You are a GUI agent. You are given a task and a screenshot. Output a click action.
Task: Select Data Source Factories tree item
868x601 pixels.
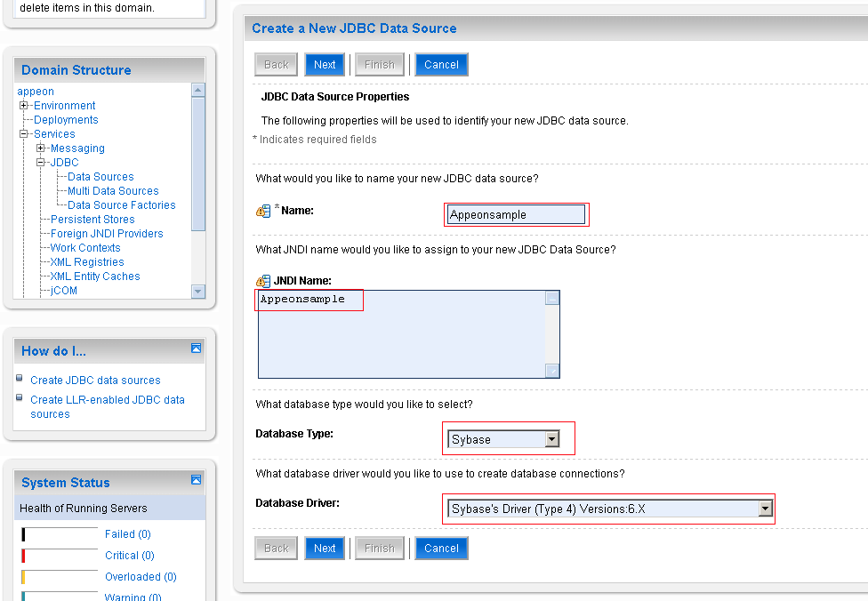click(x=121, y=204)
